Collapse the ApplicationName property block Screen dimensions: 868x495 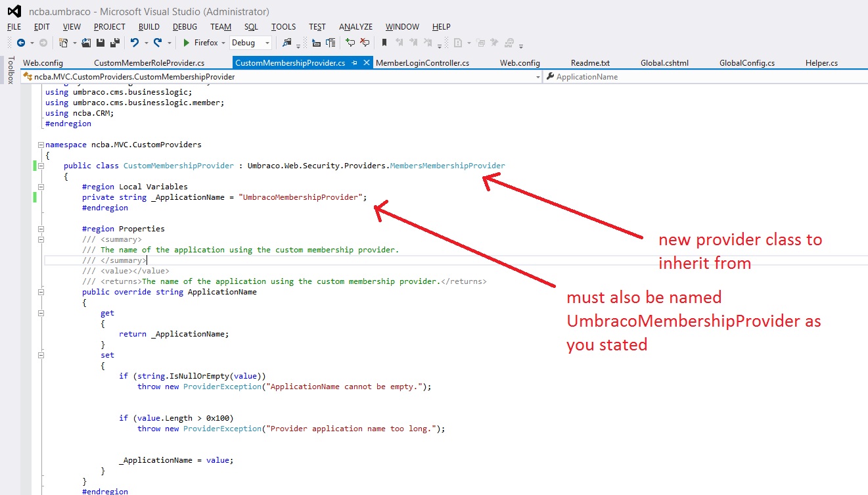pos(41,292)
